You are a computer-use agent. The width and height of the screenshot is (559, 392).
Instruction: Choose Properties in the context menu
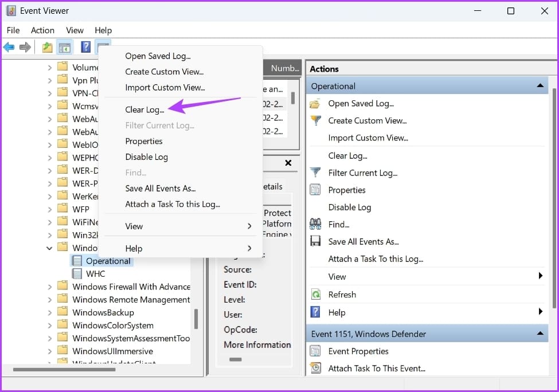point(144,141)
